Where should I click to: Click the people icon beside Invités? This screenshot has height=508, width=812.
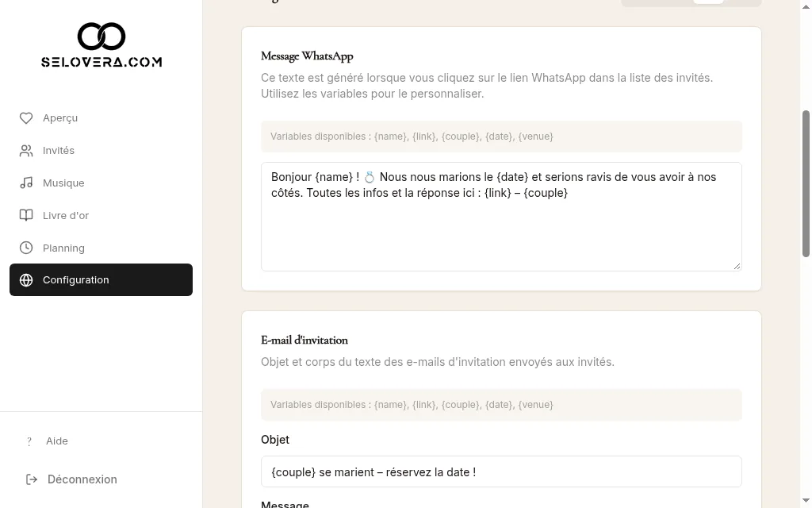(26, 151)
